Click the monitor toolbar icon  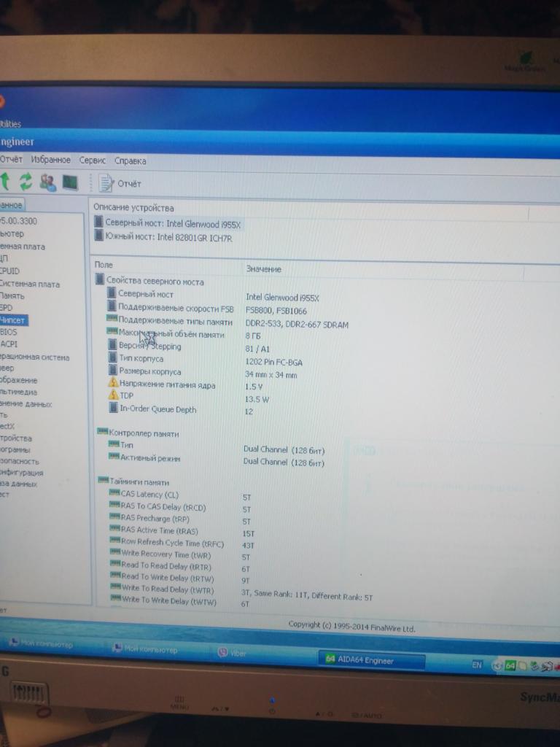70,182
